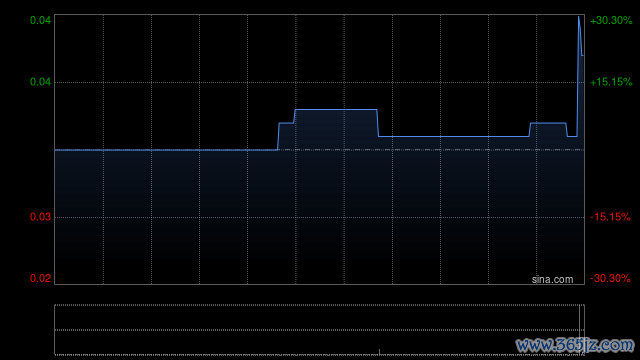Click the sina.com watermark on the chart
Image resolution: width=640 pixels, height=360 pixels.
coord(552,280)
